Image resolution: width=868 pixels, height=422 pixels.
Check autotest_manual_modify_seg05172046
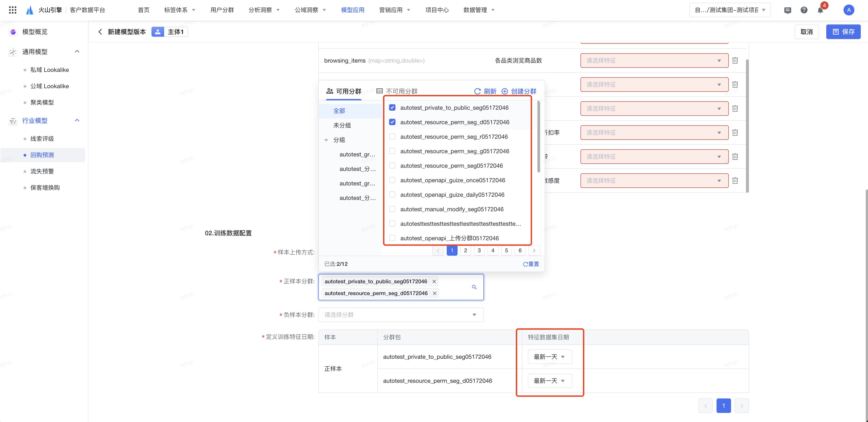point(392,209)
